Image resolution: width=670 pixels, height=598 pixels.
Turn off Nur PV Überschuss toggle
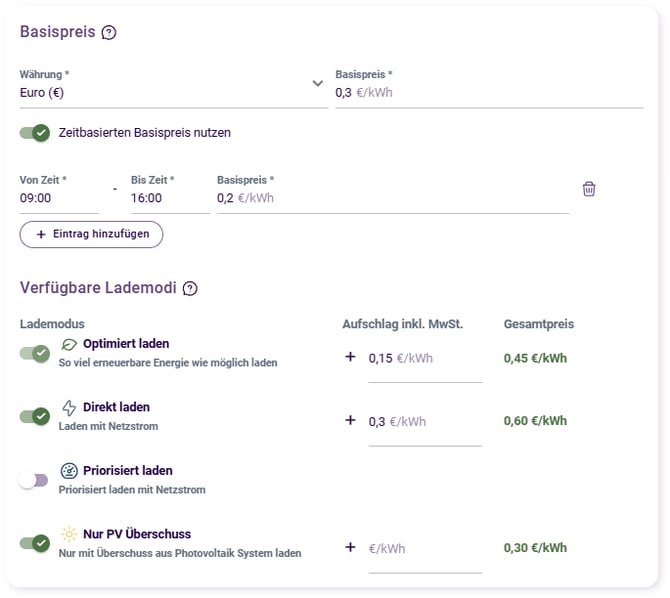35,543
